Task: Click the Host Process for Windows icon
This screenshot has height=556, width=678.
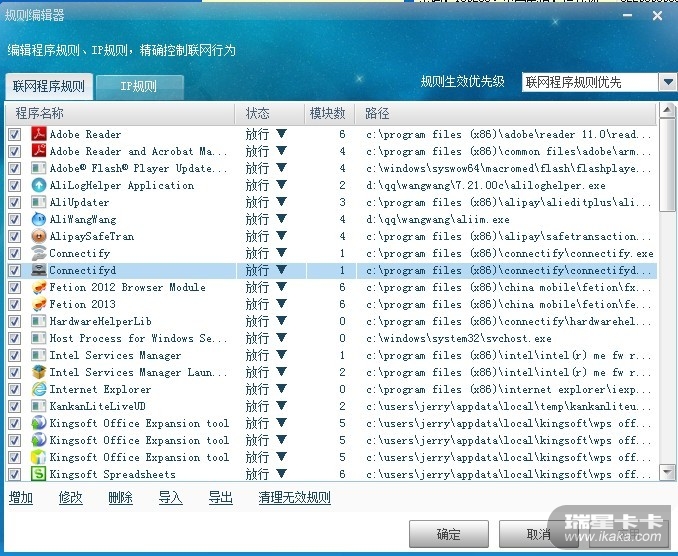Action: [x=38, y=338]
